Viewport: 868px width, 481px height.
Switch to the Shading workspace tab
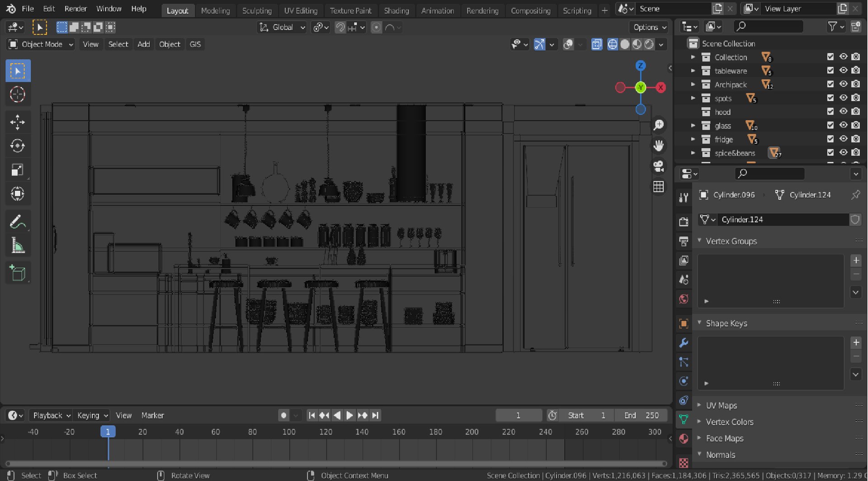pyautogui.click(x=396, y=10)
